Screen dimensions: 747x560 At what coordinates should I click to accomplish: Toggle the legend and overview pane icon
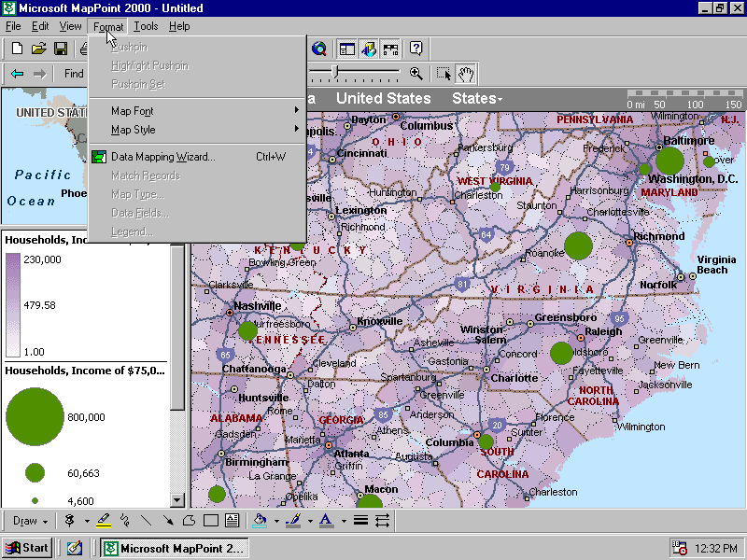pos(346,49)
